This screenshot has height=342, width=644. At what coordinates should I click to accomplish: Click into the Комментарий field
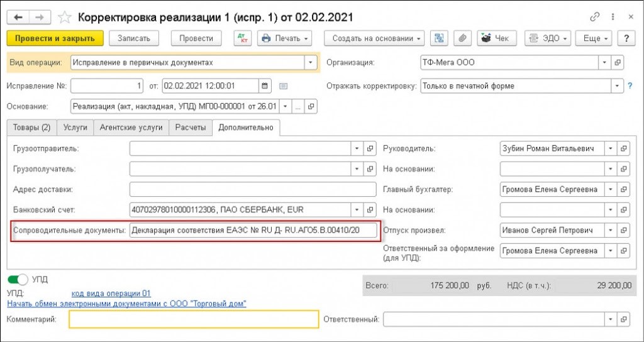194,319
